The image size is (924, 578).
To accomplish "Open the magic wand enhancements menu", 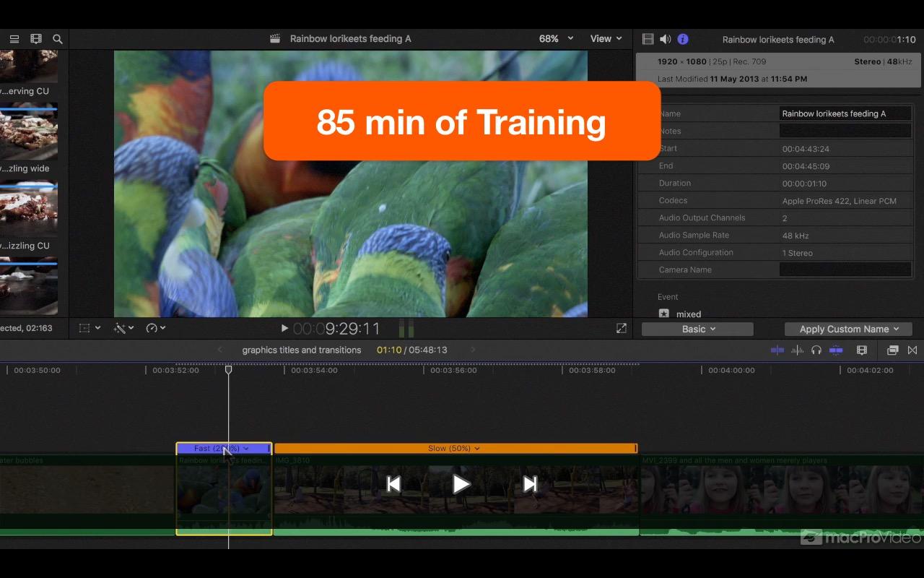I will point(124,328).
